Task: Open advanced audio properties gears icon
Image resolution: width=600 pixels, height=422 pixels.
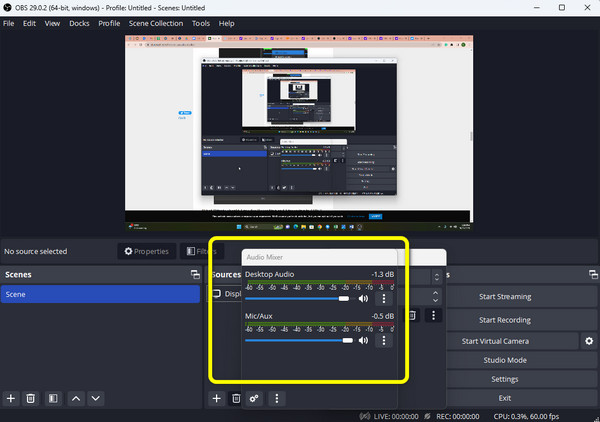Action: 254,399
